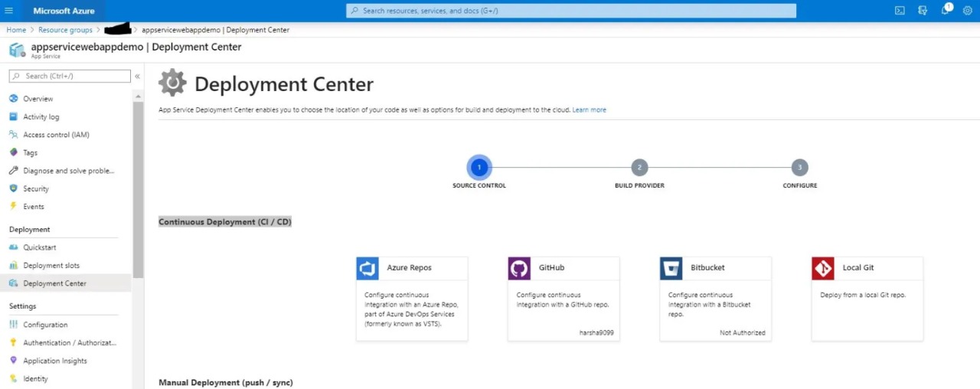Click the Manual Deployment (push / sync) heading
The image size is (980, 389).
(226, 382)
